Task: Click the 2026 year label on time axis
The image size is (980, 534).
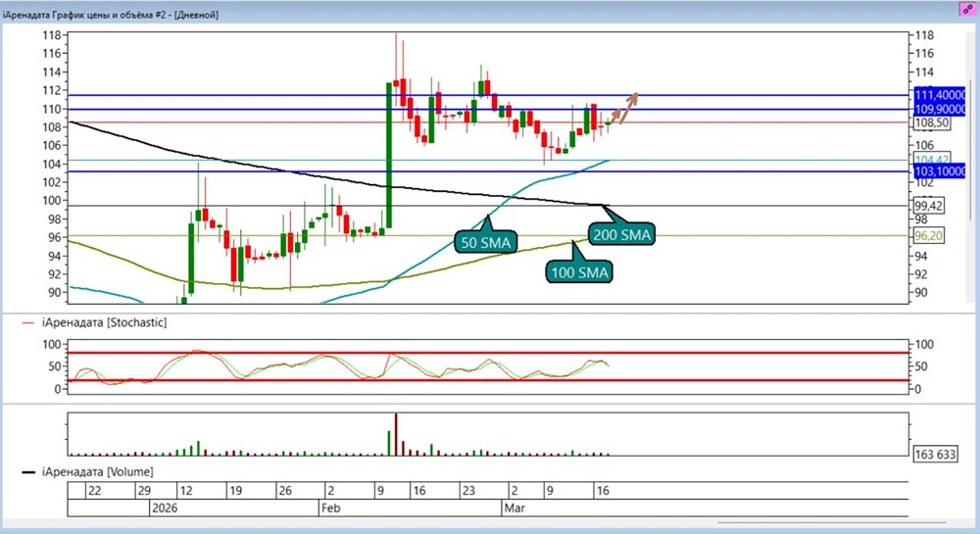Action: pyautogui.click(x=165, y=508)
